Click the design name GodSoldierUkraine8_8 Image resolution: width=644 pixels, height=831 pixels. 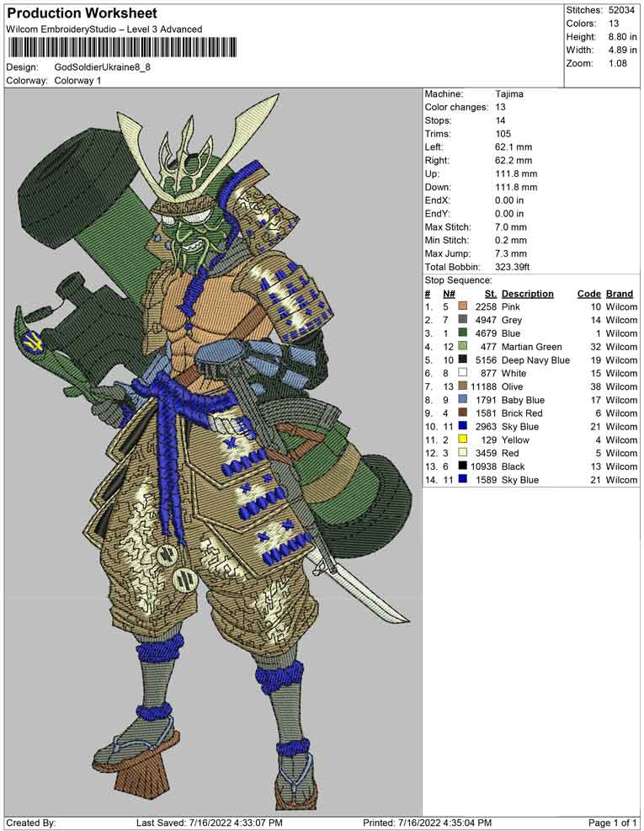(x=103, y=67)
